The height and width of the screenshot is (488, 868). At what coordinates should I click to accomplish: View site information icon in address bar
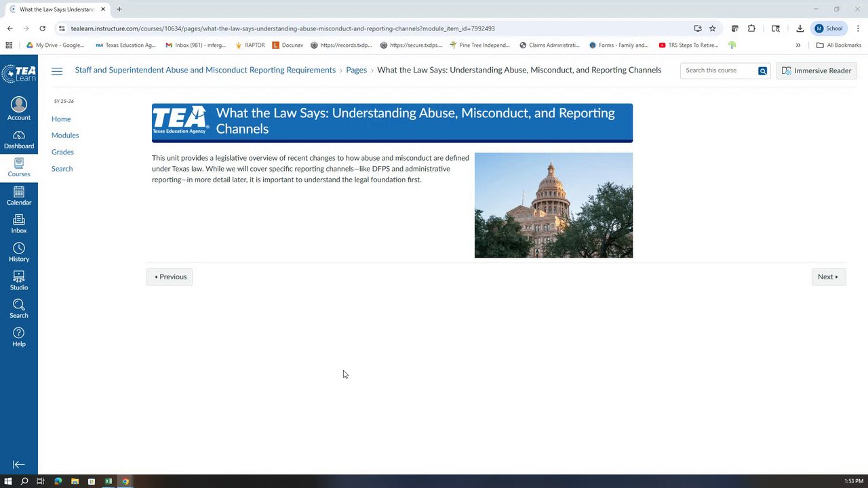62,28
